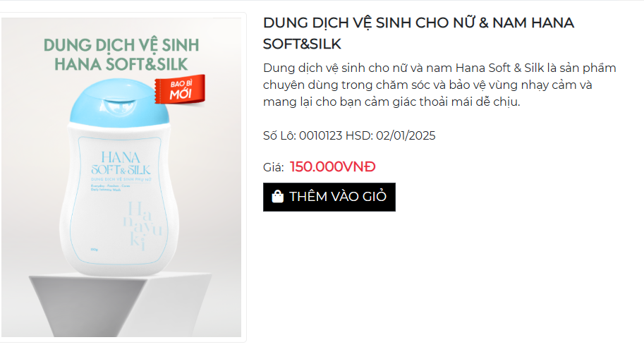Select the HANA SOFT&SILK bottle label logo
The height and width of the screenshot is (347, 644).
pyautogui.click(x=121, y=164)
